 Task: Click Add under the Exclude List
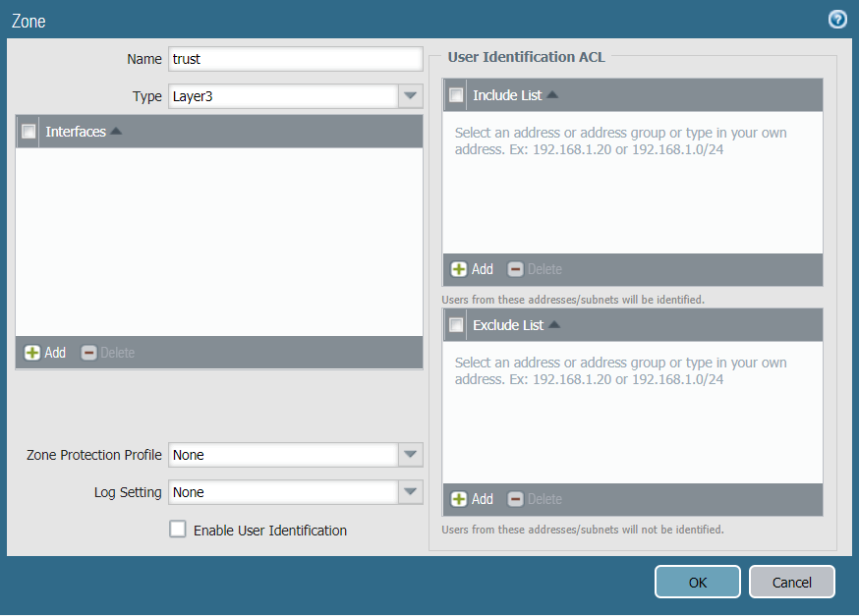tap(472, 499)
